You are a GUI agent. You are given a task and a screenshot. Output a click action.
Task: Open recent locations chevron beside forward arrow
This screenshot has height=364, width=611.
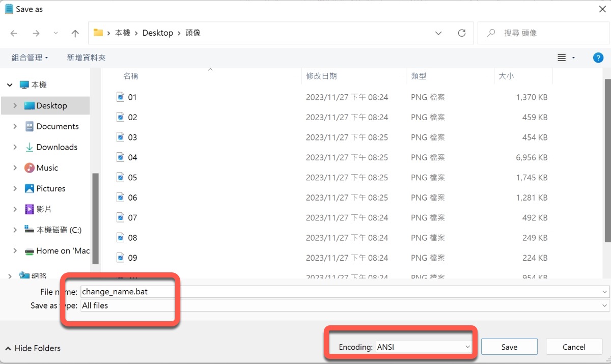[x=55, y=33]
